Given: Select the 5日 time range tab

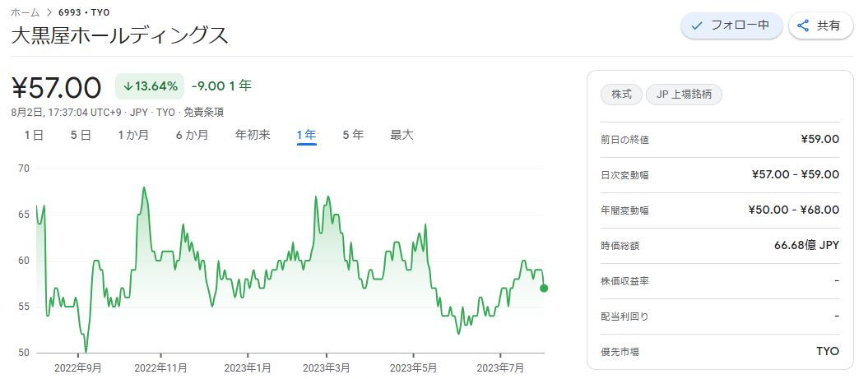Looking at the screenshot, I should (x=81, y=135).
